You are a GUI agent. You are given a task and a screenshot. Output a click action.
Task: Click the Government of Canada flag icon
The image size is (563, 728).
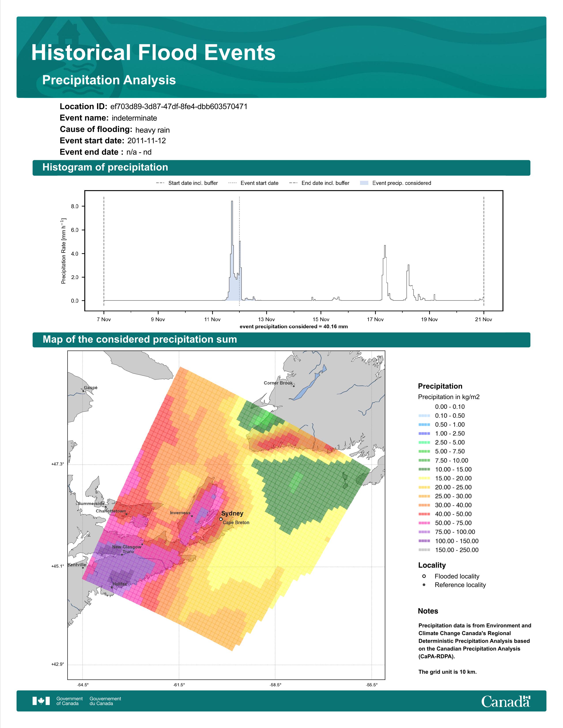click(41, 701)
